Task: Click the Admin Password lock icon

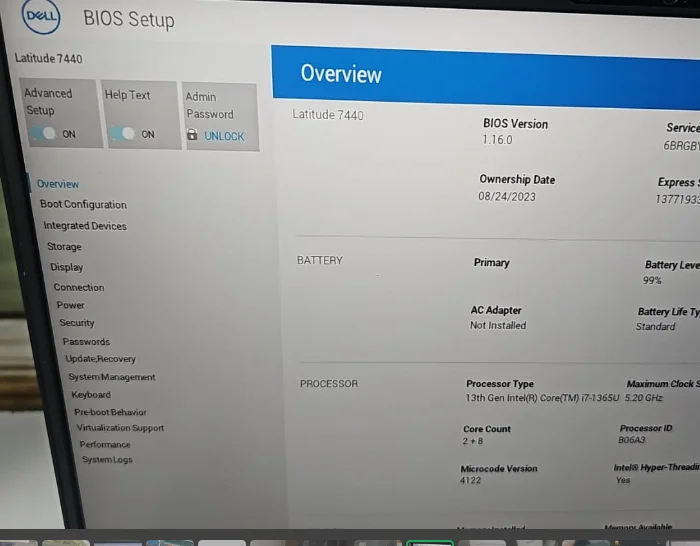Action: pos(192,134)
